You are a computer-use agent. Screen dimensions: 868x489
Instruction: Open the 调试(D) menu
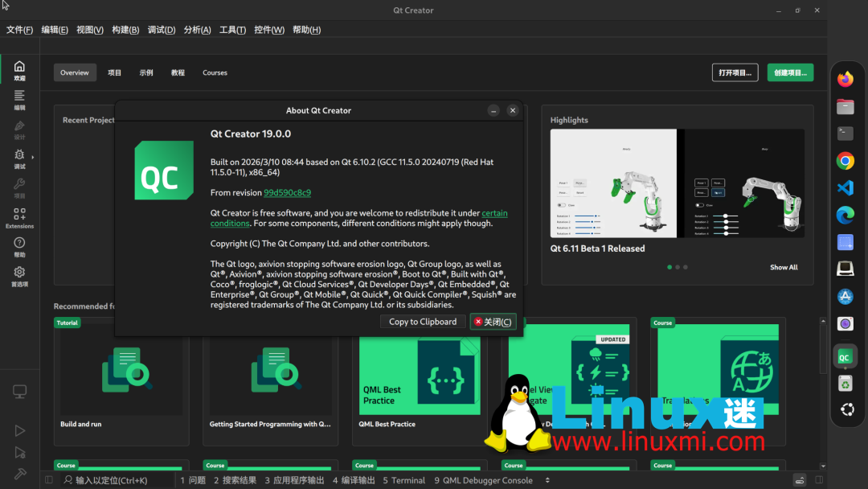point(162,30)
